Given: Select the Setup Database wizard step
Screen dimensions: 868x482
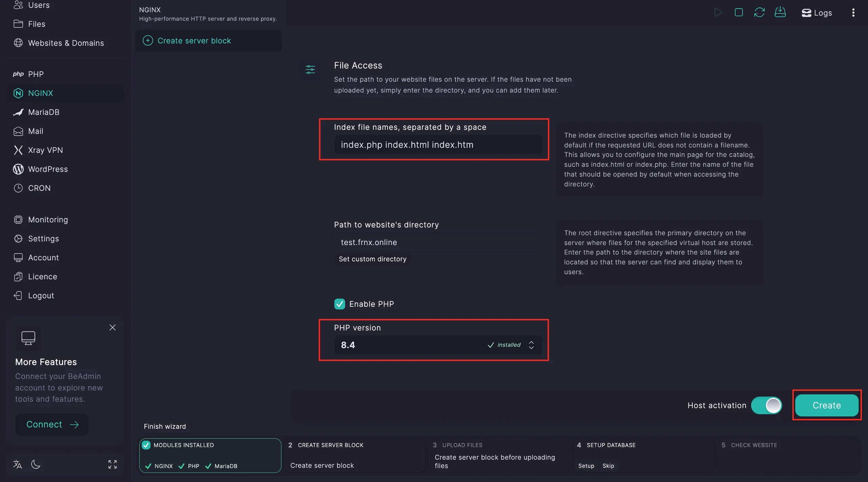Looking at the screenshot, I should click(644, 456).
